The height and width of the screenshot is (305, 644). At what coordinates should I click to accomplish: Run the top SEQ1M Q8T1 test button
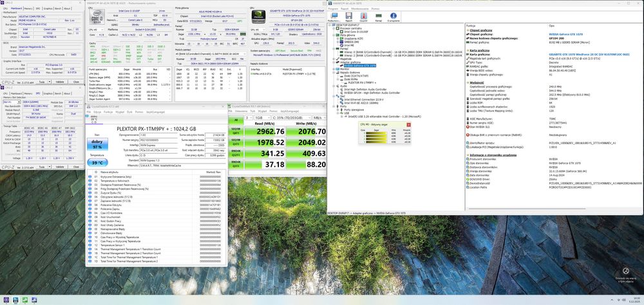pyautogui.click(x=236, y=131)
